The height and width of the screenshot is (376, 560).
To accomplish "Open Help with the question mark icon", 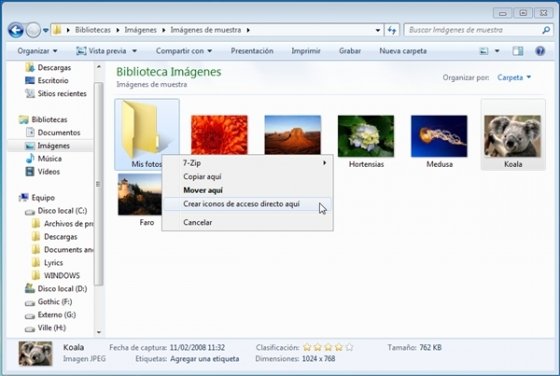I will click(540, 51).
